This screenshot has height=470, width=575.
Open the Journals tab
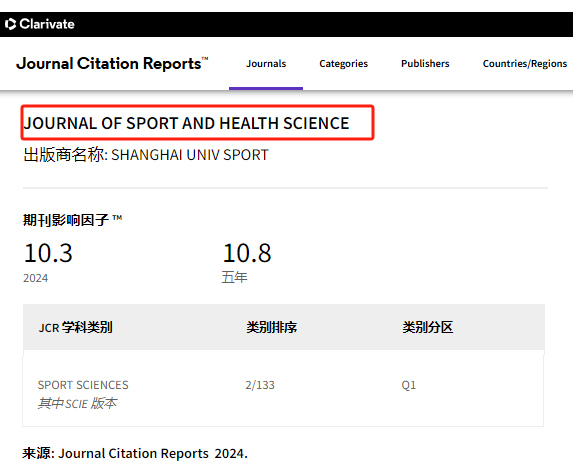[266, 63]
